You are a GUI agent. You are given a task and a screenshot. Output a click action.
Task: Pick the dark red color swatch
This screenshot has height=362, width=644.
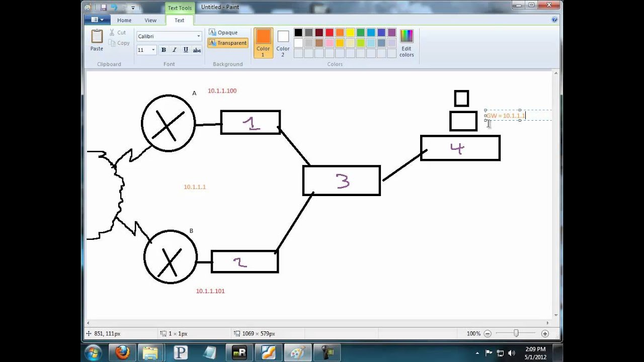pyautogui.click(x=319, y=33)
